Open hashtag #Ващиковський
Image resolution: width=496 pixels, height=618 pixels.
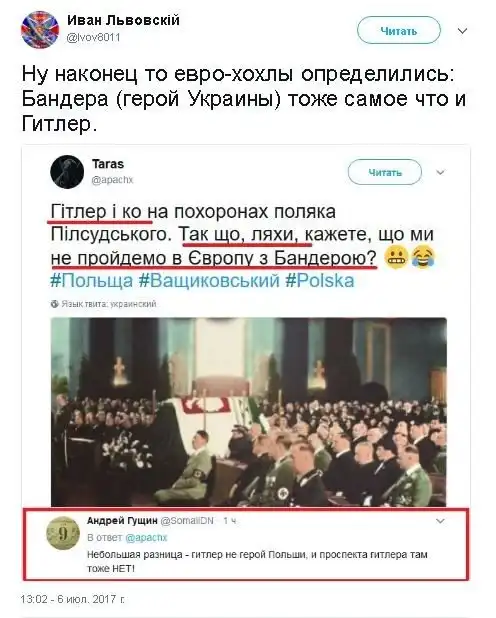209,281
